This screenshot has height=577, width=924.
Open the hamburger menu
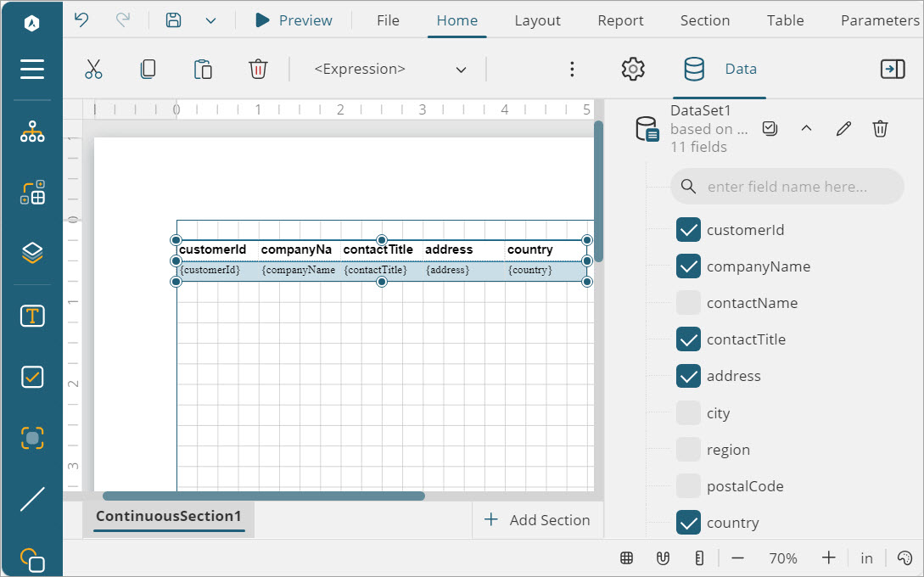click(x=32, y=69)
